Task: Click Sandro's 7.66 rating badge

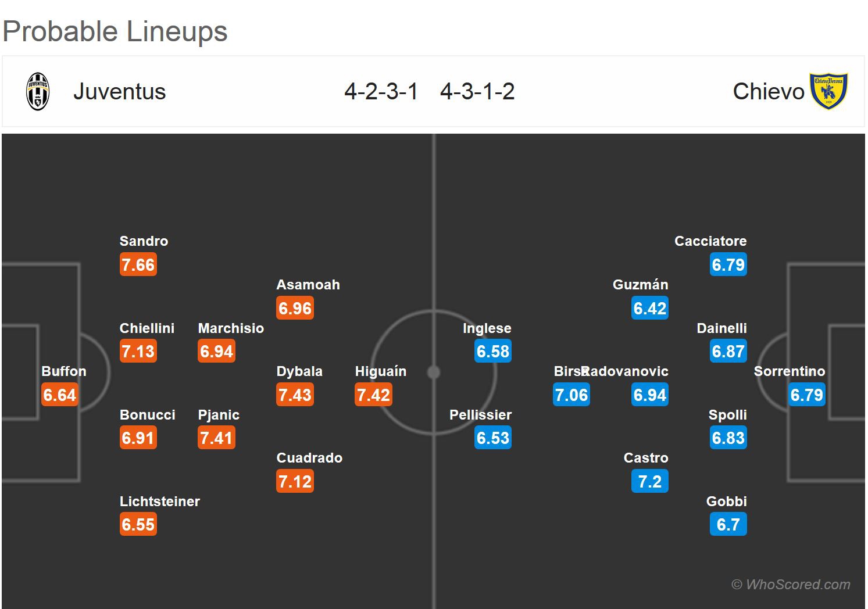Action: pyautogui.click(x=138, y=265)
